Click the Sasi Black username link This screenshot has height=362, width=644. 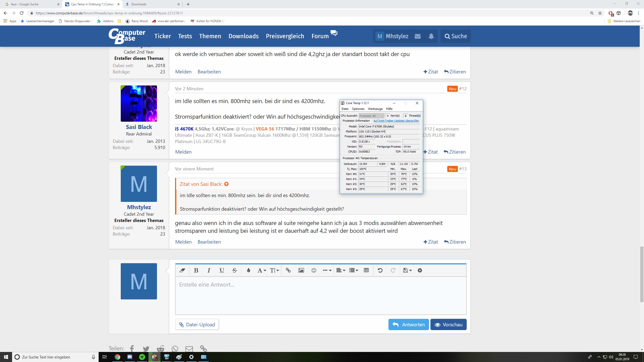coord(139,127)
